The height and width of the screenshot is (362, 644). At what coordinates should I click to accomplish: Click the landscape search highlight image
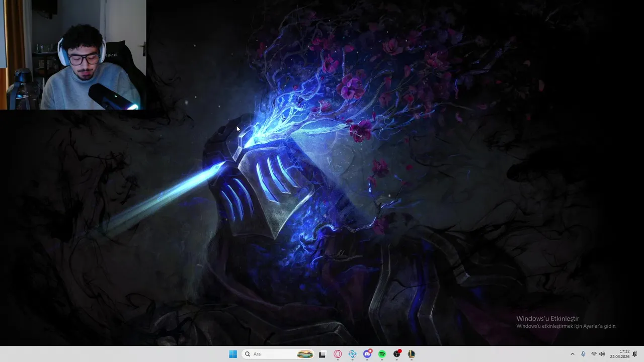click(x=305, y=354)
